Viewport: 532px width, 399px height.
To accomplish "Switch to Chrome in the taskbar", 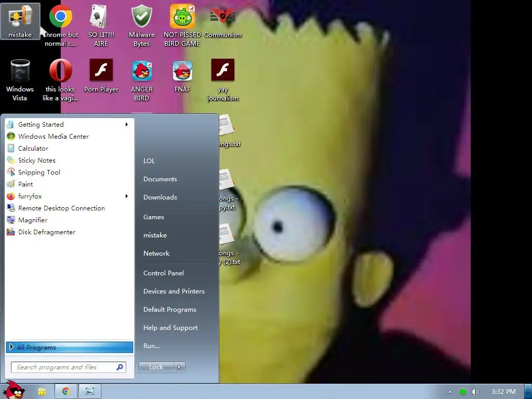I will 66,392.
